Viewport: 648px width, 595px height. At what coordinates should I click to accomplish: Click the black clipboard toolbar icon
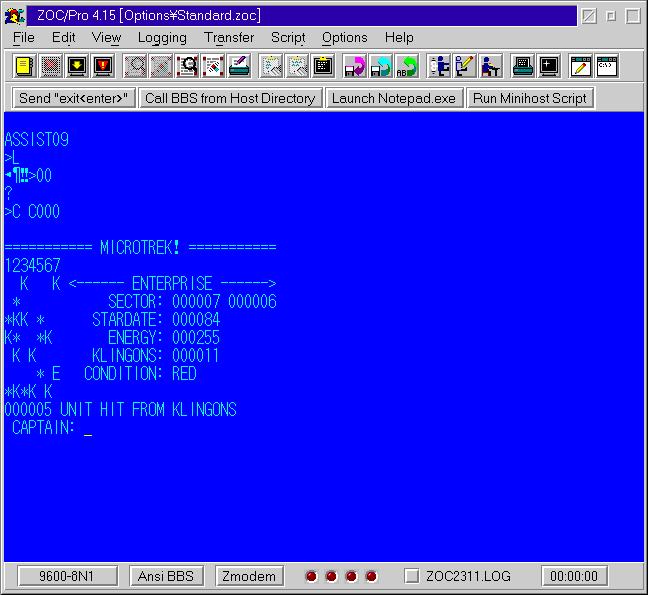point(323,66)
